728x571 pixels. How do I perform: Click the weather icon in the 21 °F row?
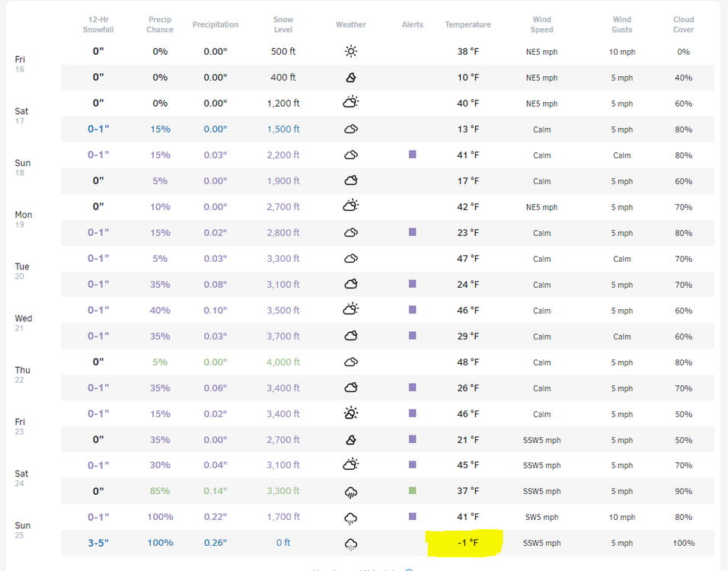(350, 440)
